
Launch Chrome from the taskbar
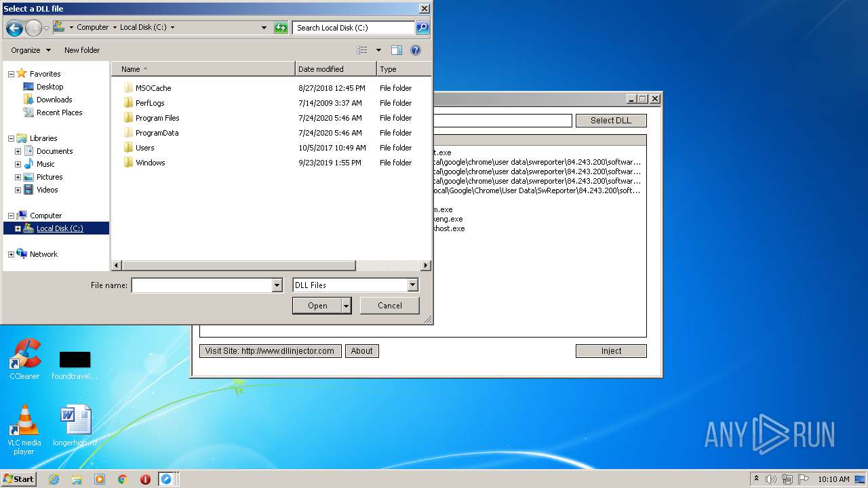(123, 479)
